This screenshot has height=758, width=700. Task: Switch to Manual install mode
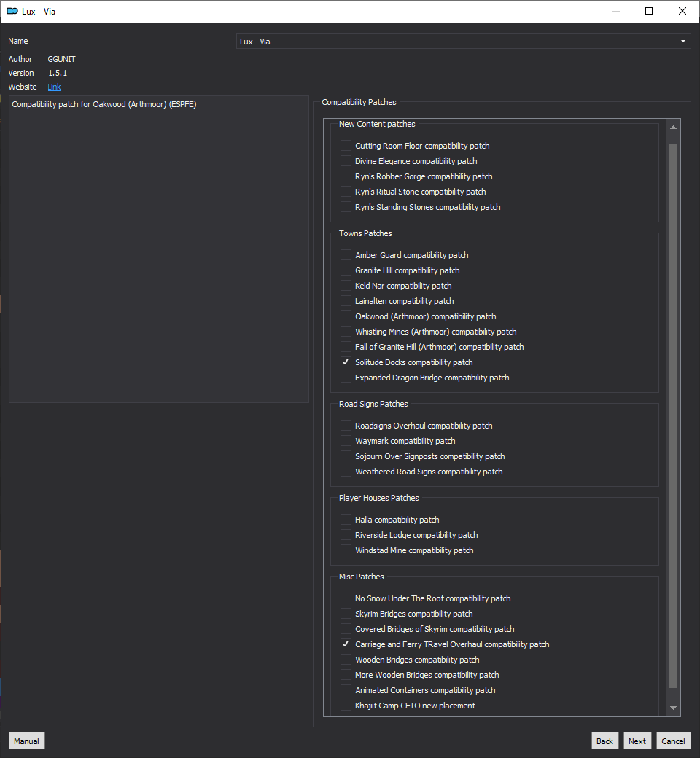[26, 741]
